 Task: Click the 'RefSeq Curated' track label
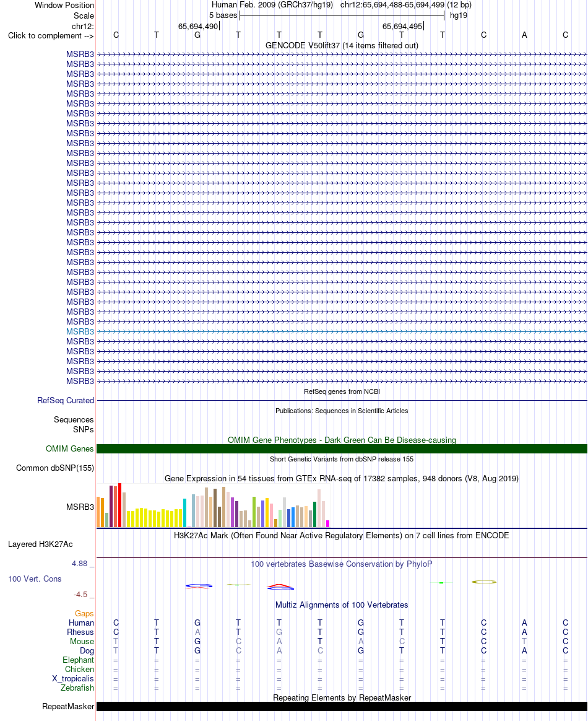pos(66,401)
